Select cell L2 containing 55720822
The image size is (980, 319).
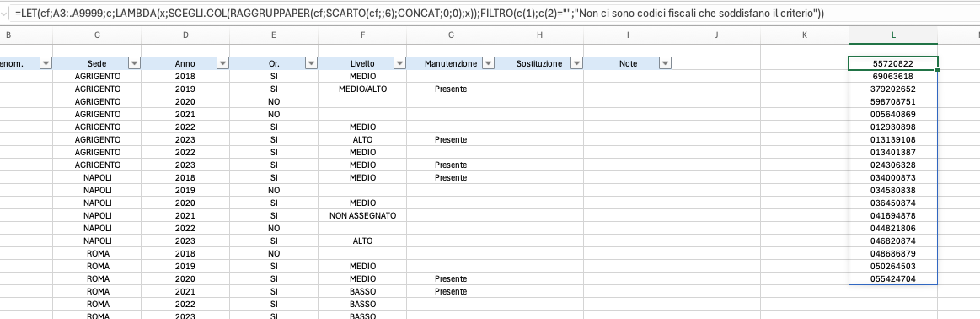click(x=893, y=63)
